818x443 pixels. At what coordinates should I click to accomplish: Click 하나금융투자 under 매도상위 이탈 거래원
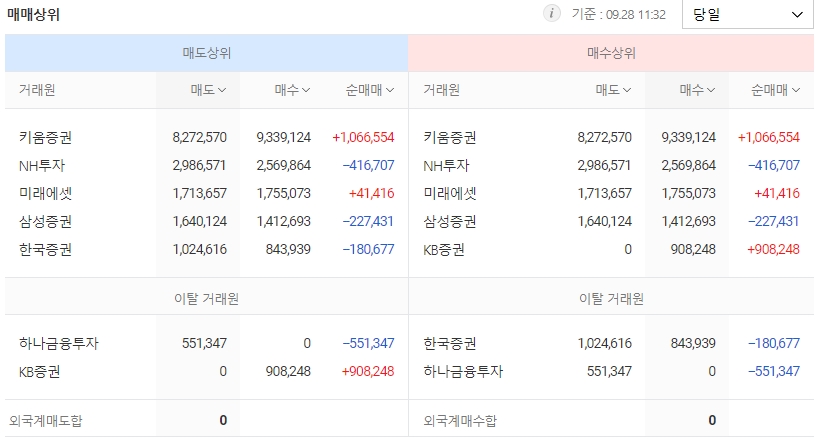(x=58, y=343)
